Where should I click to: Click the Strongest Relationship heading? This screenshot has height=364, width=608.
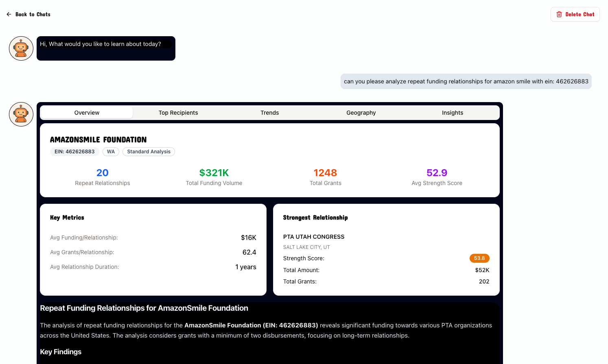pos(315,218)
